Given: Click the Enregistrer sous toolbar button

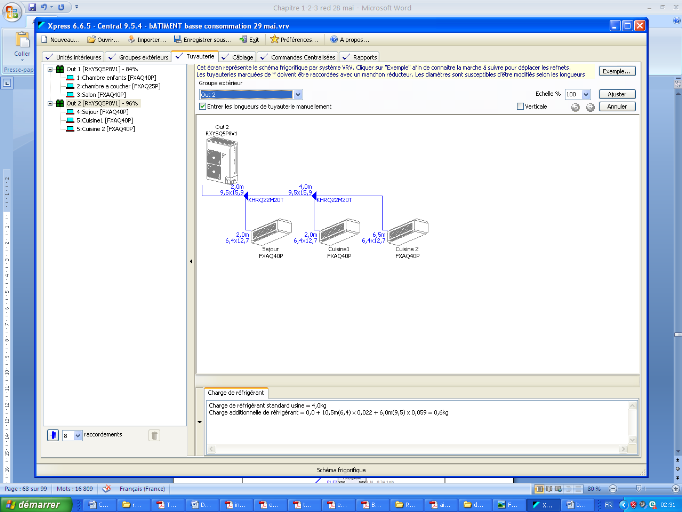Looking at the screenshot, I should [x=211, y=39].
